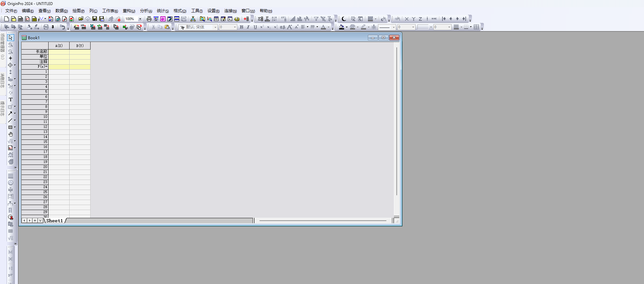
Task: Open the 分析 menu
Action: coord(146,11)
